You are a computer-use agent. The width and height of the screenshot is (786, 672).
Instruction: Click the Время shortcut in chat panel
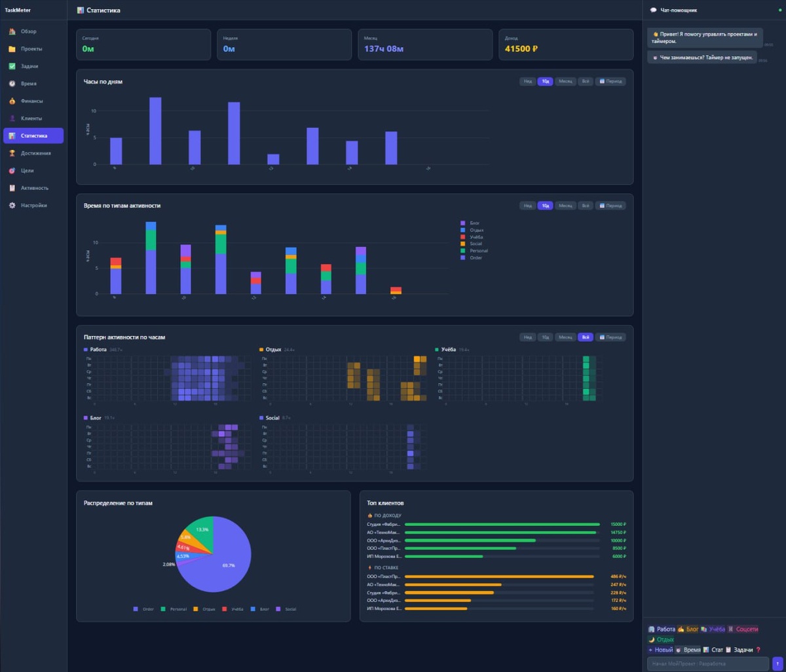688,650
